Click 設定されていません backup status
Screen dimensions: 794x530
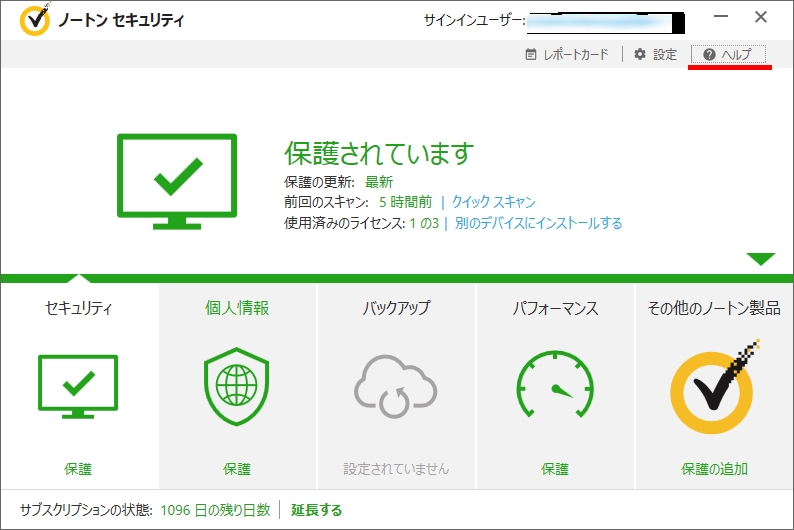pyautogui.click(x=396, y=469)
